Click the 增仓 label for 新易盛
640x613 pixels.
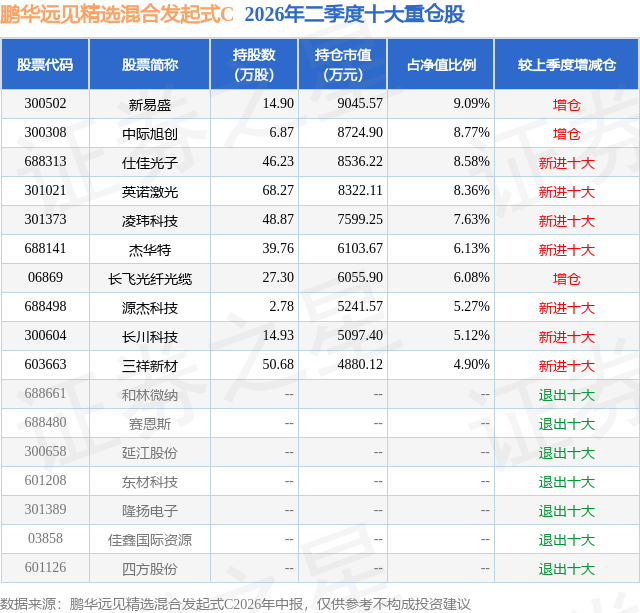tap(567, 105)
